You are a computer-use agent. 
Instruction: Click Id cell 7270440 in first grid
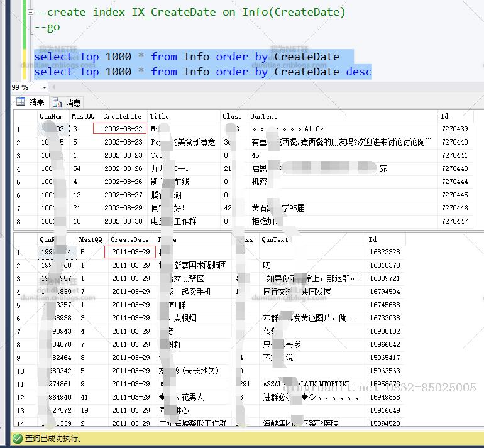pos(455,142)
